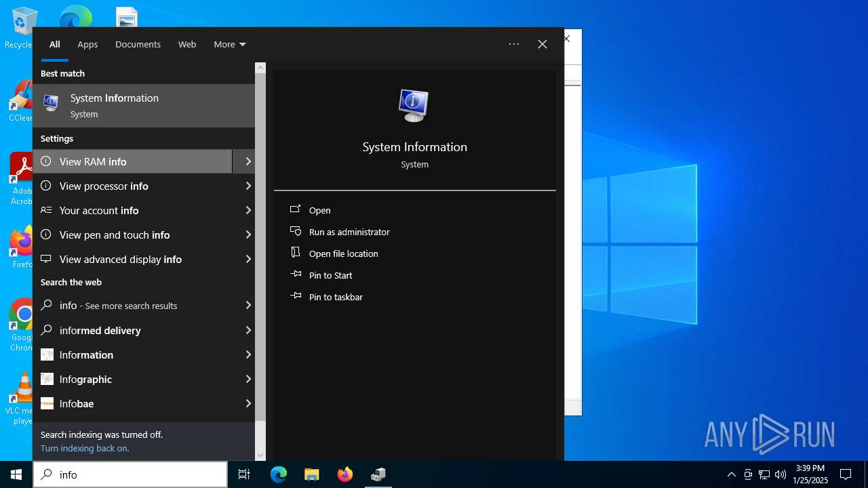Click the search icon beside informed delivery
Screen dimensions: 868x488
46,330
